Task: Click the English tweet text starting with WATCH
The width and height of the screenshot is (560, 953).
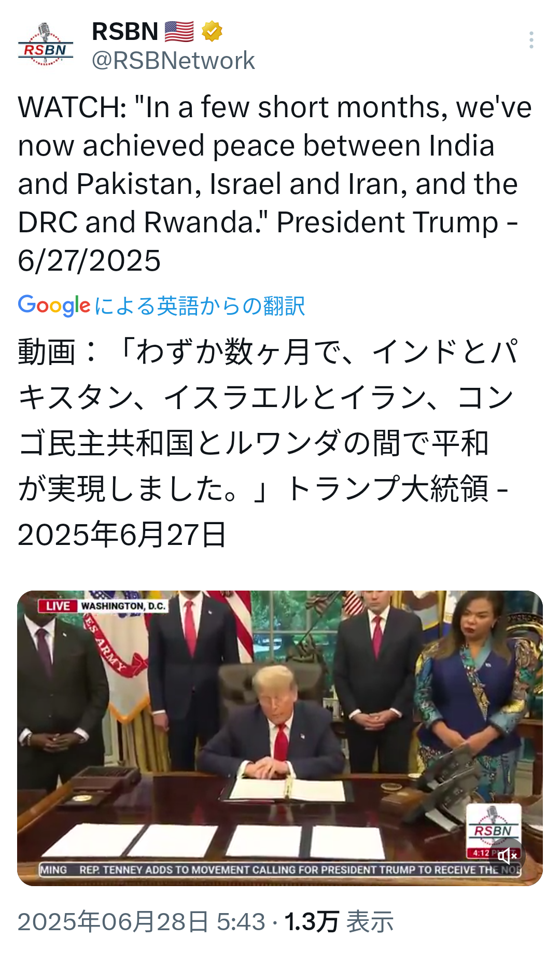Action: point(275,184)
